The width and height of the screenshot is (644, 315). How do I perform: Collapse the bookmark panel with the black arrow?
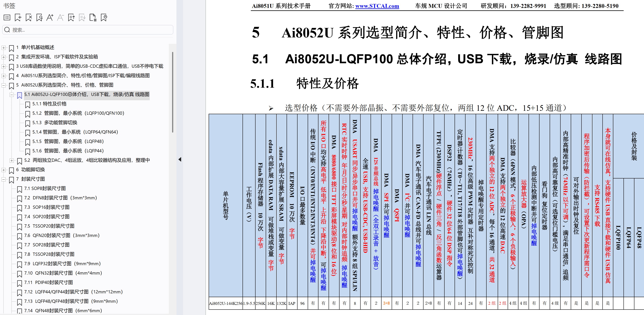(180, 159)
